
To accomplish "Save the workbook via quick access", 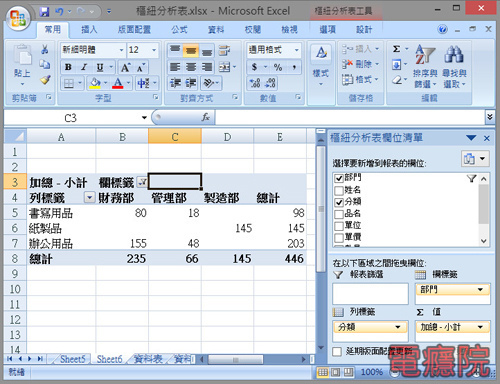I will click(44, 12).
